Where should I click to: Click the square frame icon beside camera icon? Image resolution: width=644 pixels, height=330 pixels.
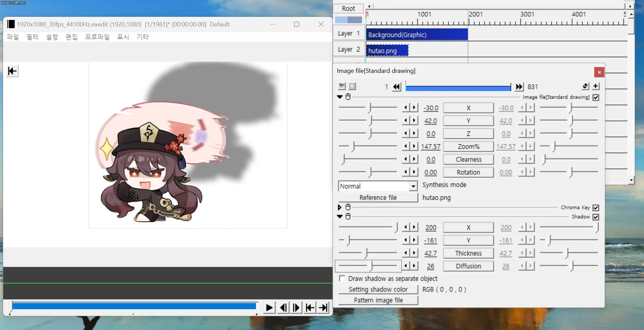352,86
